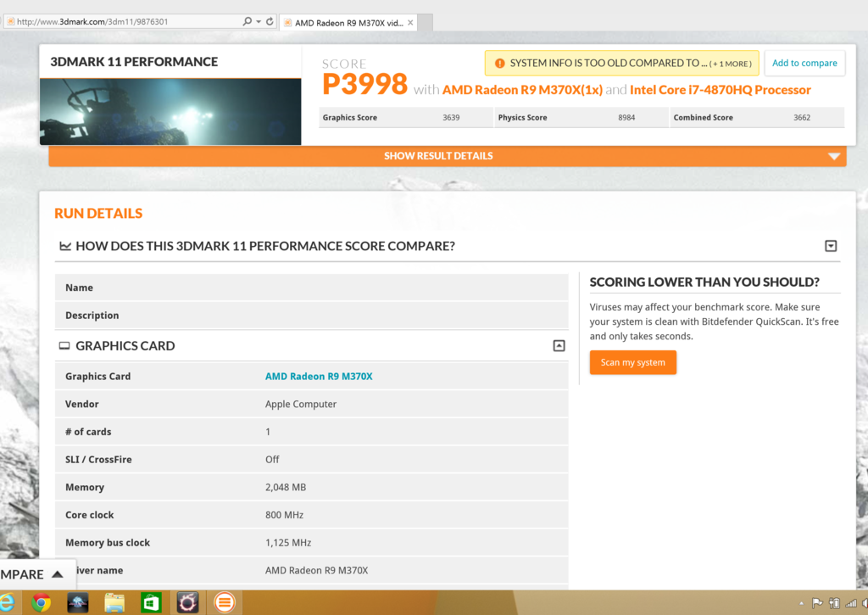Click the Action Center flag tray icon

[816, 603]
